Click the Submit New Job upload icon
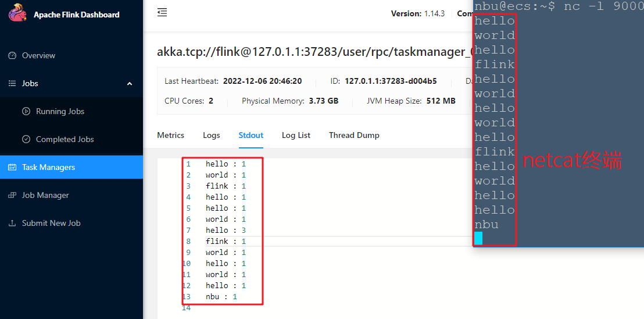Viewport: 644px width, 319px height. pos(12,223)
